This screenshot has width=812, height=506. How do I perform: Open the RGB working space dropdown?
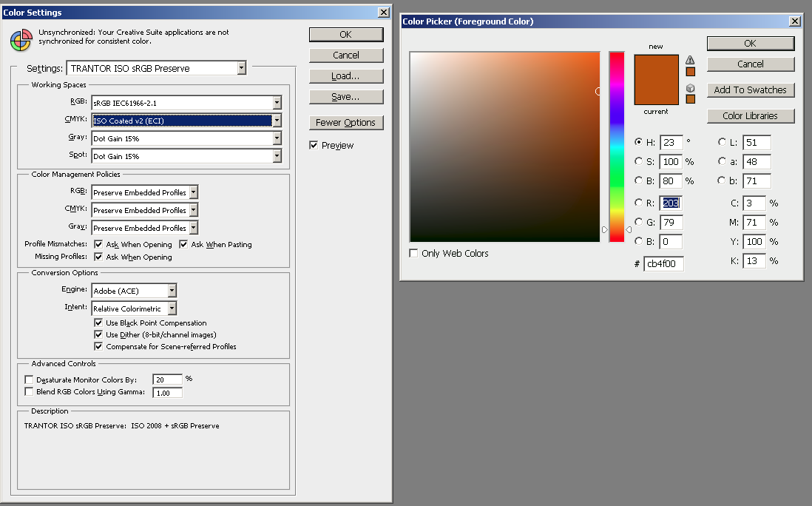tap(186, 103)
